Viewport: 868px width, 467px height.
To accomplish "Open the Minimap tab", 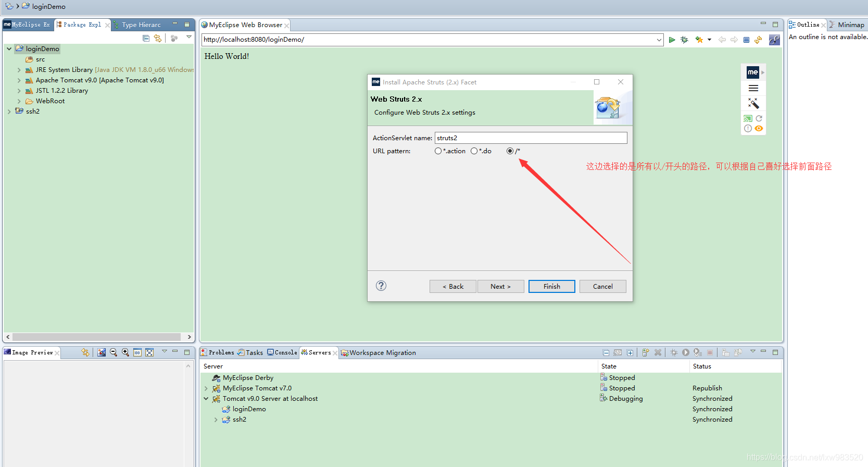I will click(x=847, y=25).
